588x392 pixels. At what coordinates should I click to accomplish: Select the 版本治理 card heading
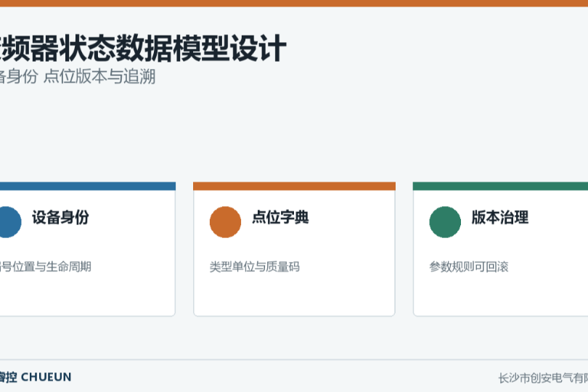500,218
